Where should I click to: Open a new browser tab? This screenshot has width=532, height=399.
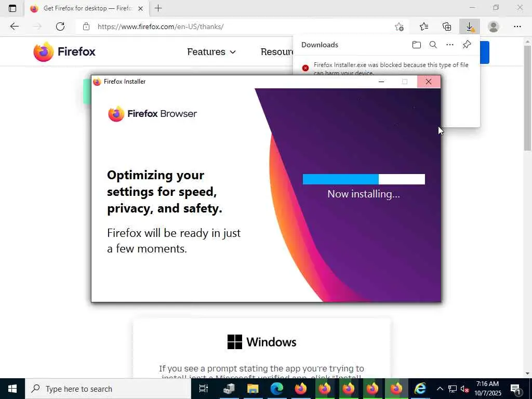[158, 8]
